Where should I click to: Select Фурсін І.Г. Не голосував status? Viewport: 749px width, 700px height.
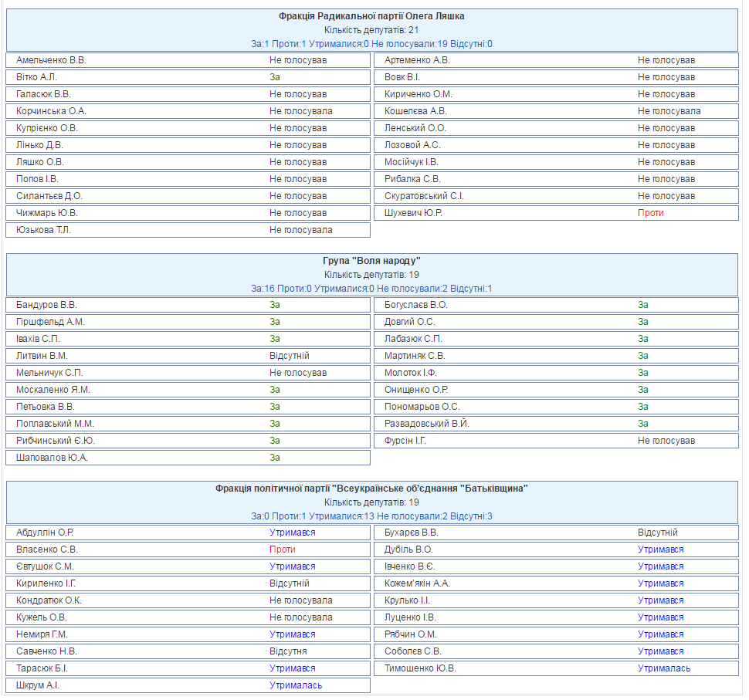[x=666, y=441]
